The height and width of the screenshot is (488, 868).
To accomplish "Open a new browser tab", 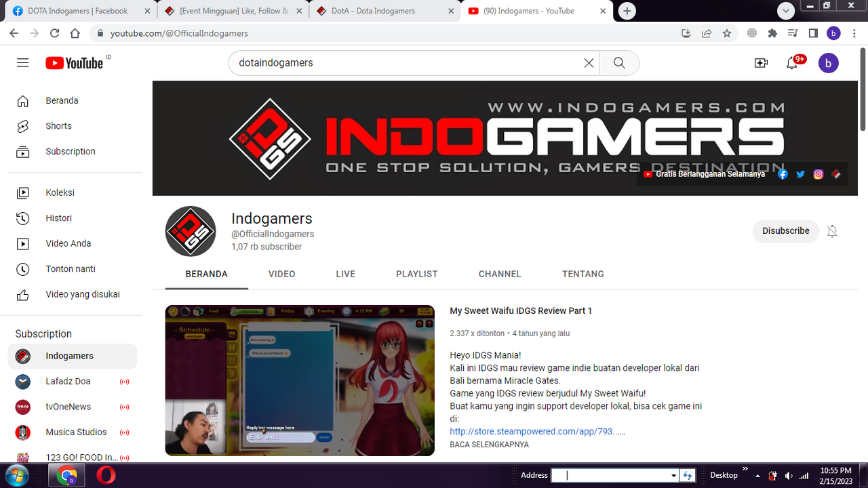I will point(627,11).
